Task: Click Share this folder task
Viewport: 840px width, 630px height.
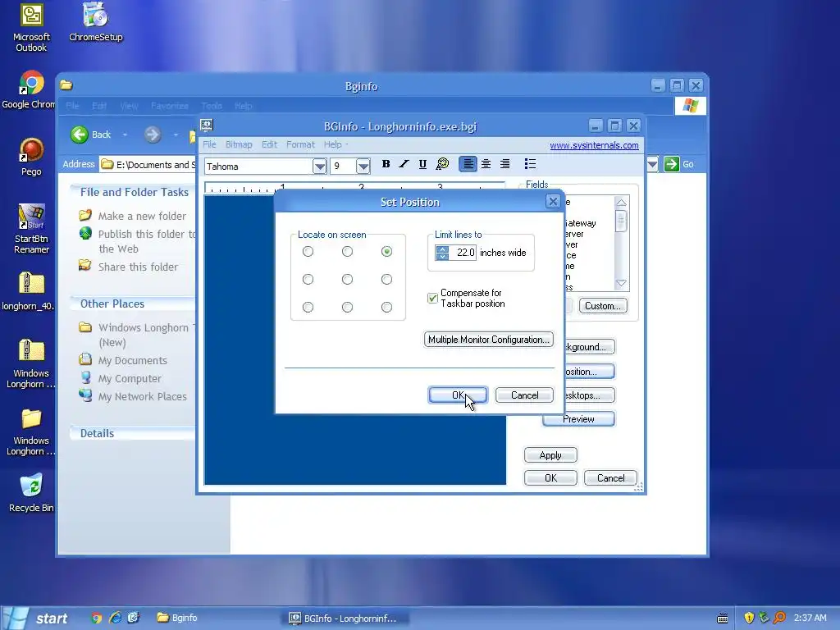Action: [x=138, y=267]
